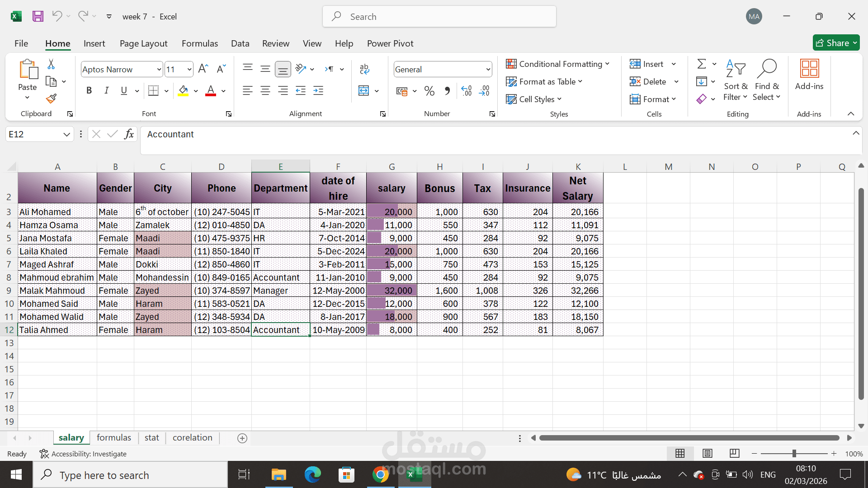
Task: Expand the General number format dropdown
Action: pyautogui.click(x=487, y=69)
